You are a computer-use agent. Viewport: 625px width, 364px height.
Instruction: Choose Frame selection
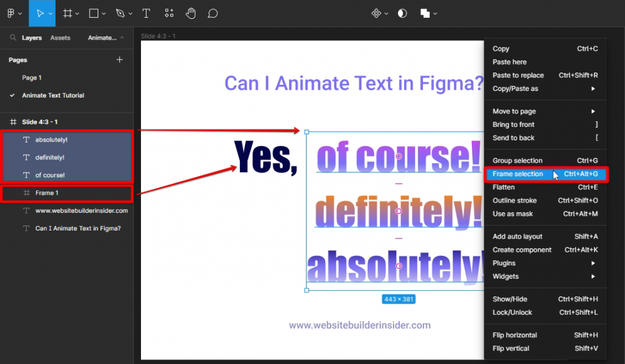tap(545, 174)
